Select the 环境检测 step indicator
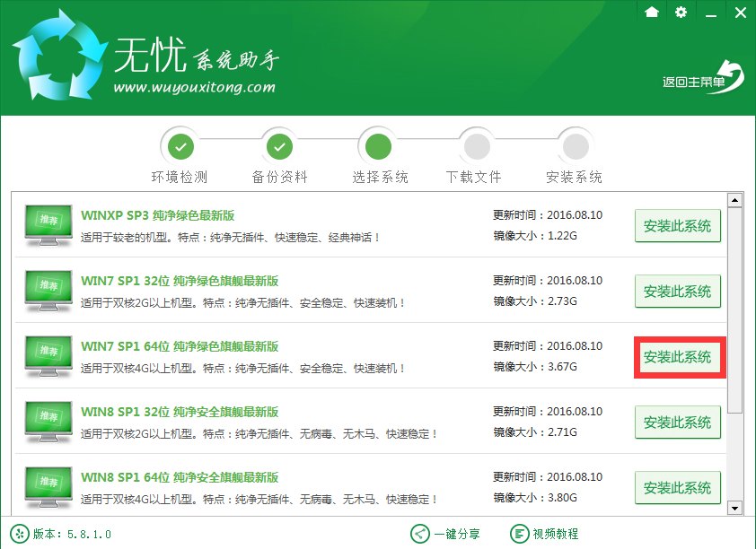756x549 pixels. pos(181,145)
